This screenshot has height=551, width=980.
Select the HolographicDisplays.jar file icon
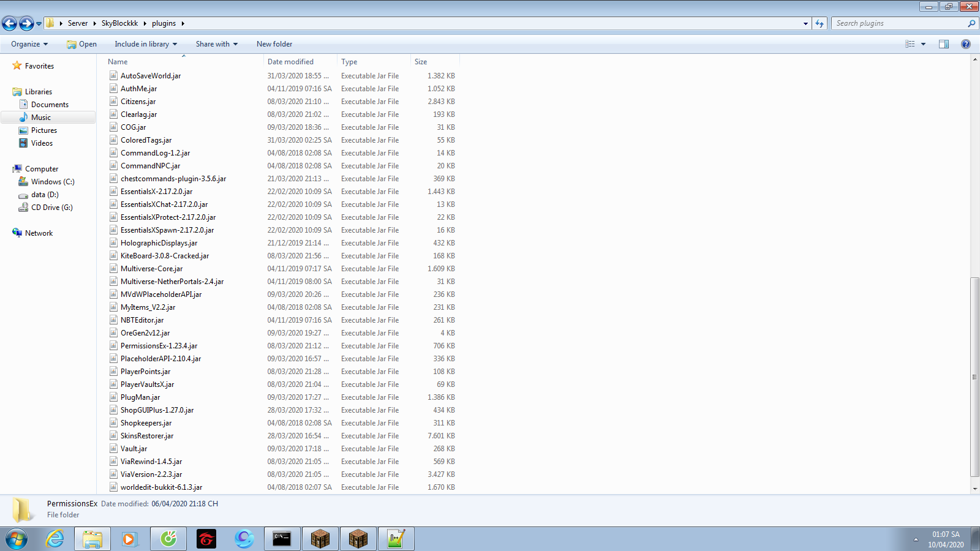pyautogui.click(x=113, y=243)
